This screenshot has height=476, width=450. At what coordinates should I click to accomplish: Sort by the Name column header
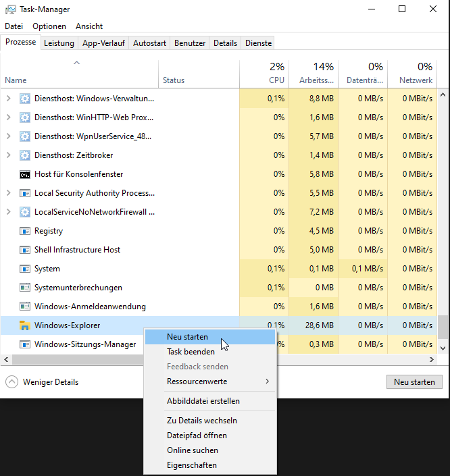79,74
